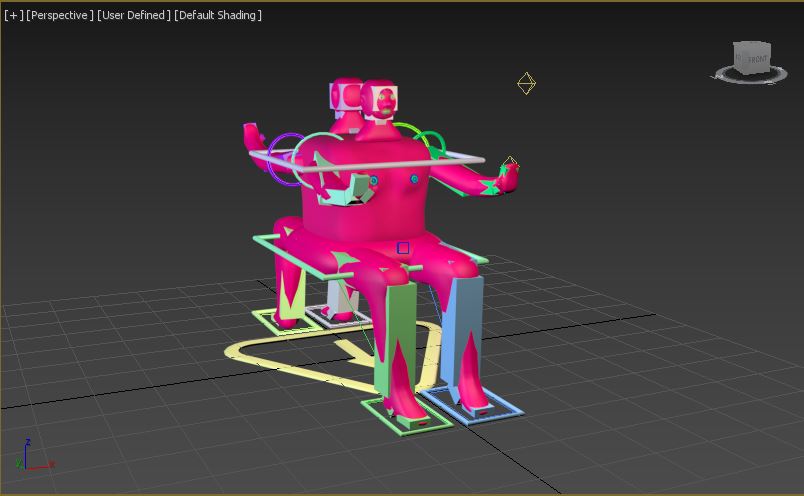Click the XYZ axis tripod in the corner
Screen dimensions: 804x496
(x=32, y=457)
